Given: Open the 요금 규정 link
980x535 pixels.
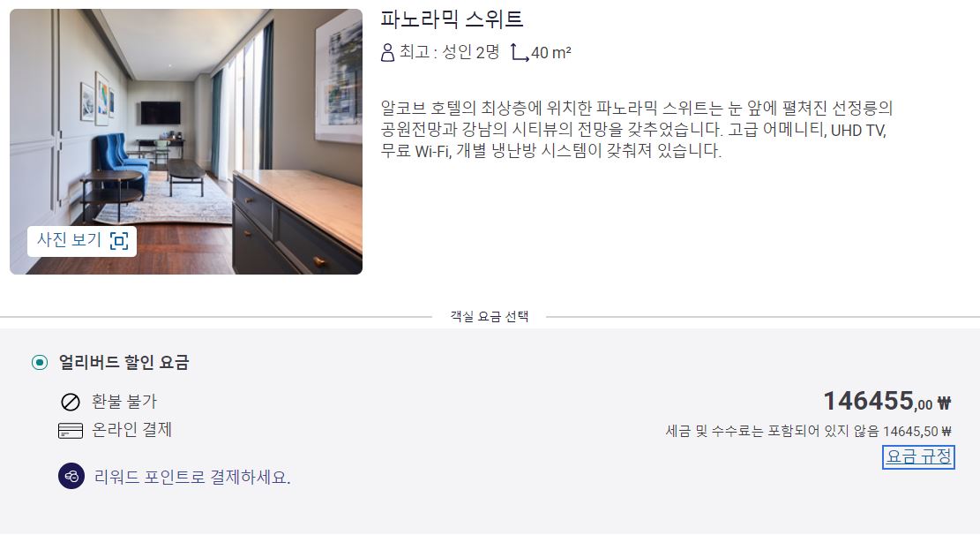Looking at the screenshot, I should [918, 456].
